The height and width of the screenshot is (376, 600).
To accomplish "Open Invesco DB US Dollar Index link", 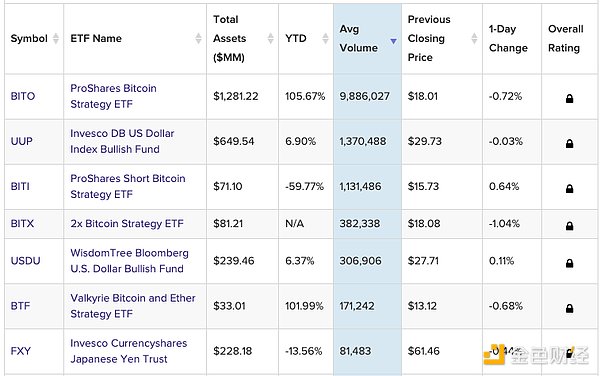I will (122, 141).
